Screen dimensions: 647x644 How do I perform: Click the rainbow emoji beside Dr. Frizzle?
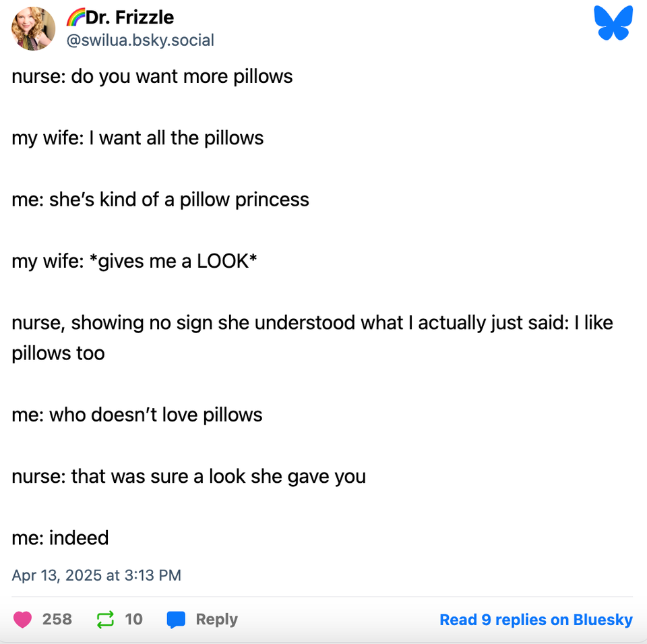tap(75, 17)
